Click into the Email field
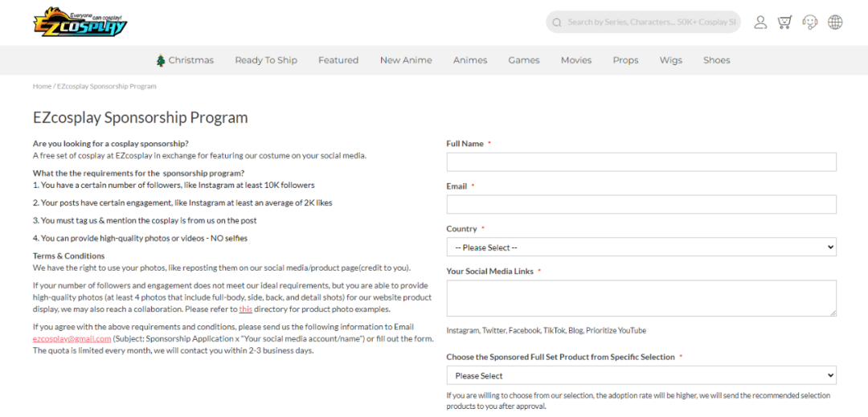The image size is (868, 417). click(641, 205)
